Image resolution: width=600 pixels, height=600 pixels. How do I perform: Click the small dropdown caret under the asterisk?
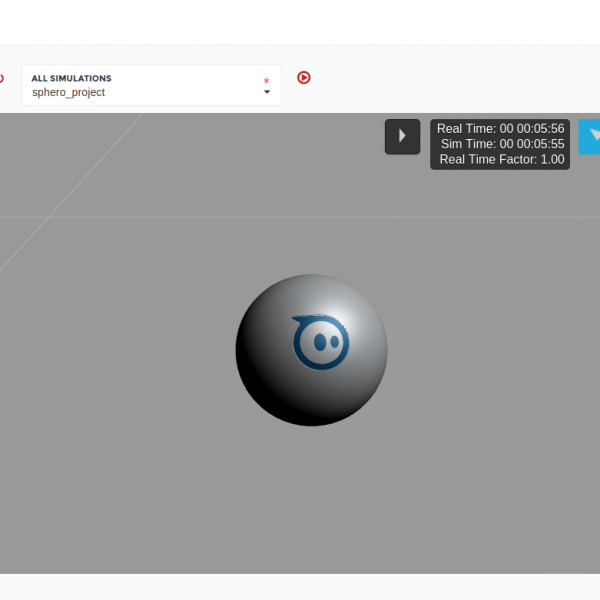coord(267,92)
